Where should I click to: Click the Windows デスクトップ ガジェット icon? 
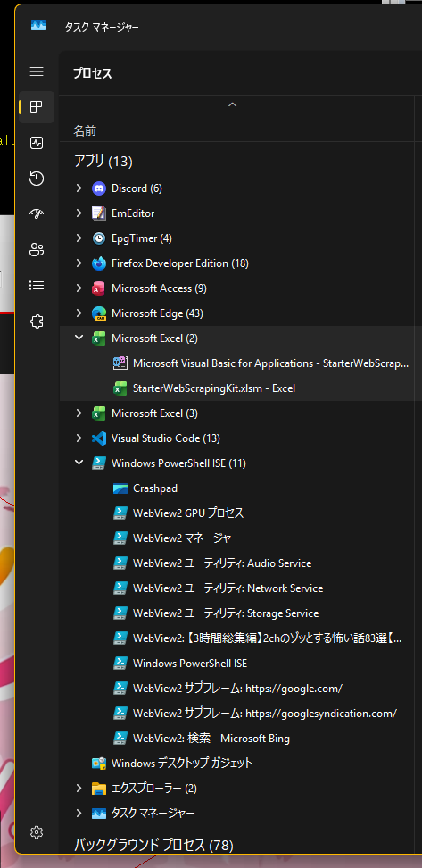click(98, 764)
